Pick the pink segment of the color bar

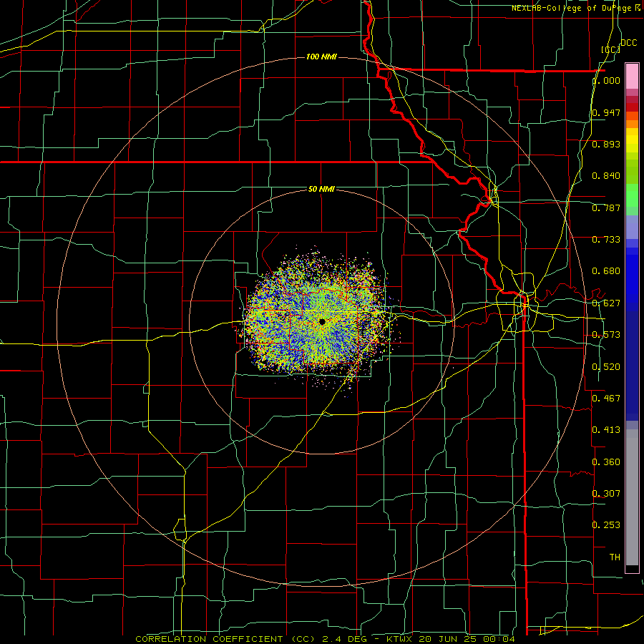[632, 76]
